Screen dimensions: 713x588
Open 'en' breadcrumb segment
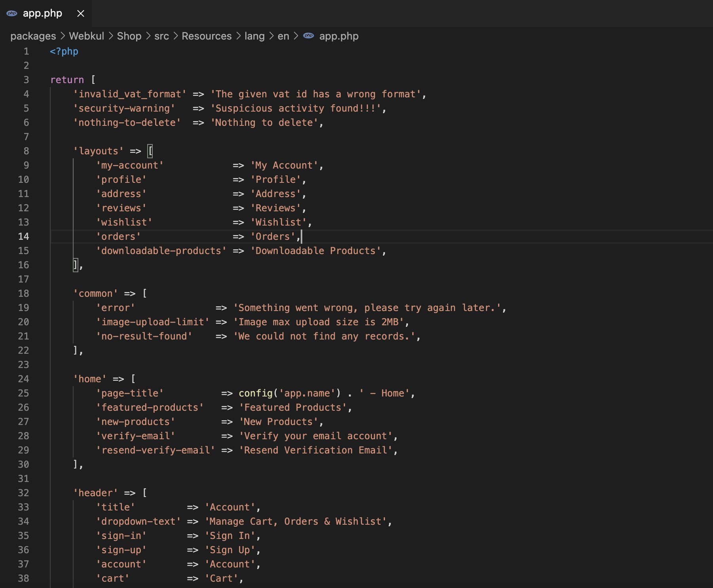click(283, 36)
